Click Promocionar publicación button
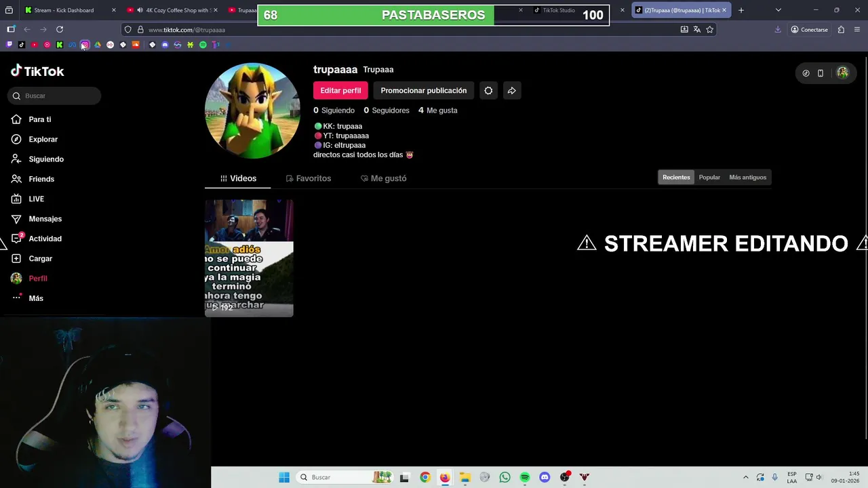Image resolution: width=868 pixels, height=488 pixels. pyautogui.click(x=424, y=90)
